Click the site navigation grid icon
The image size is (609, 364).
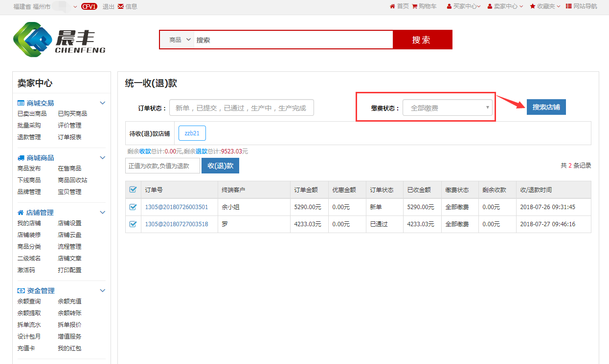click(568, 6)
